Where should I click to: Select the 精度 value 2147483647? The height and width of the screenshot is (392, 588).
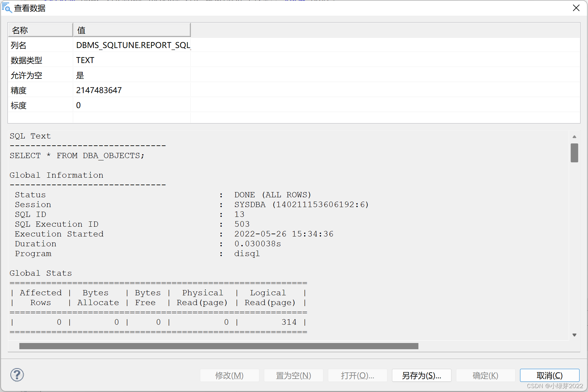coord(99,90)
